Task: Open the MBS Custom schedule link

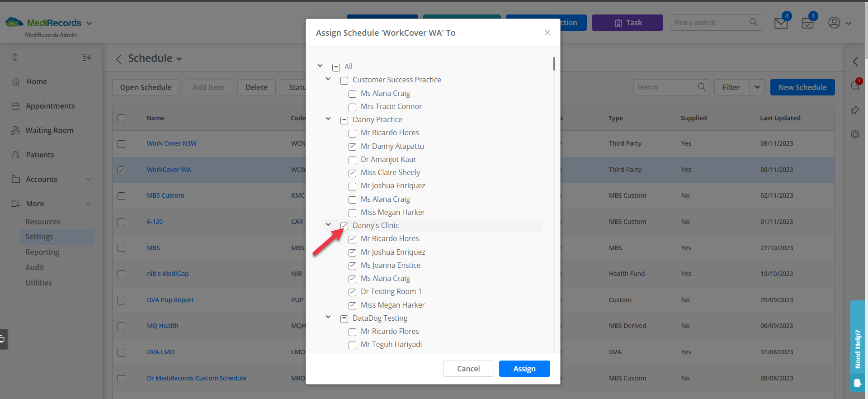Action: 165,195
